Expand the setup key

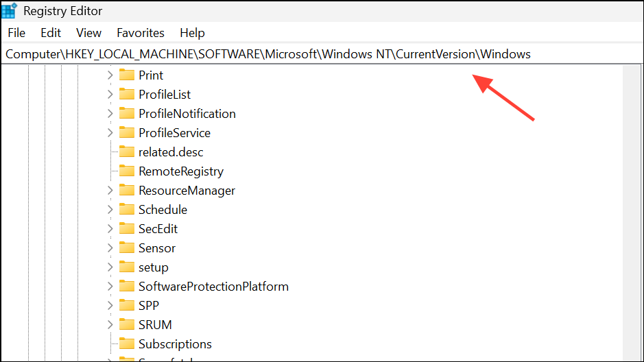110,267
